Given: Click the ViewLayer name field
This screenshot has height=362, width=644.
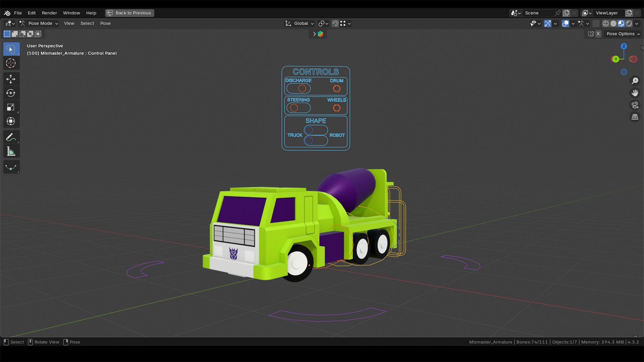Looking at the screenshot, I should [609, 13].
